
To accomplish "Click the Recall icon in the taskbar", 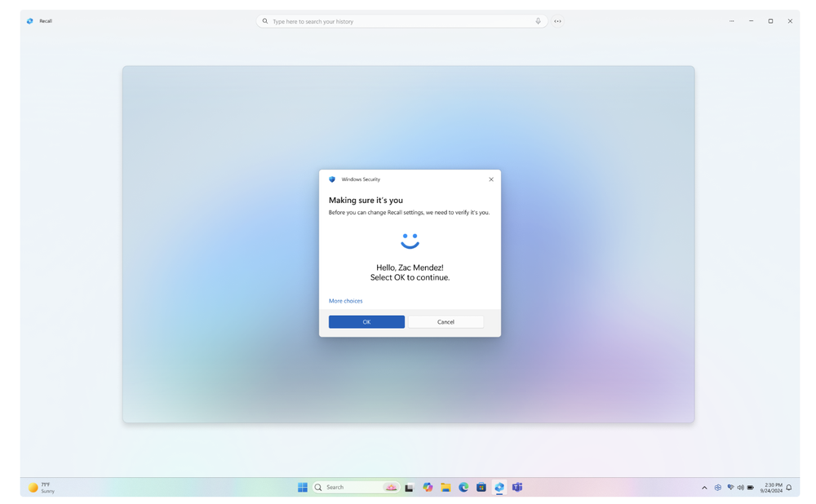I will tap(499, 488).
